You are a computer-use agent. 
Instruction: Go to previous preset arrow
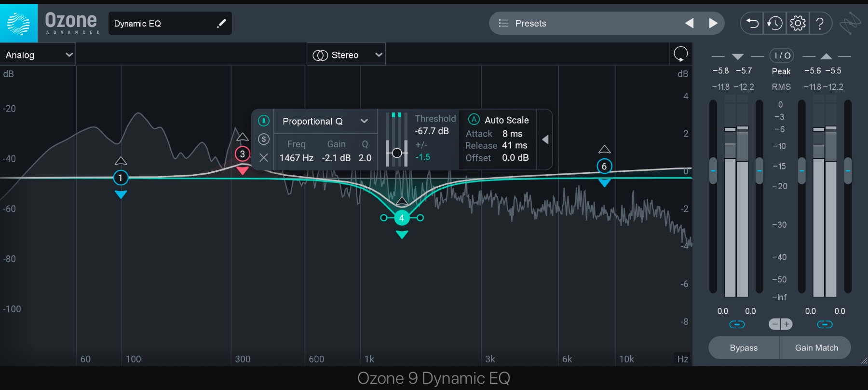coord(690,23)
